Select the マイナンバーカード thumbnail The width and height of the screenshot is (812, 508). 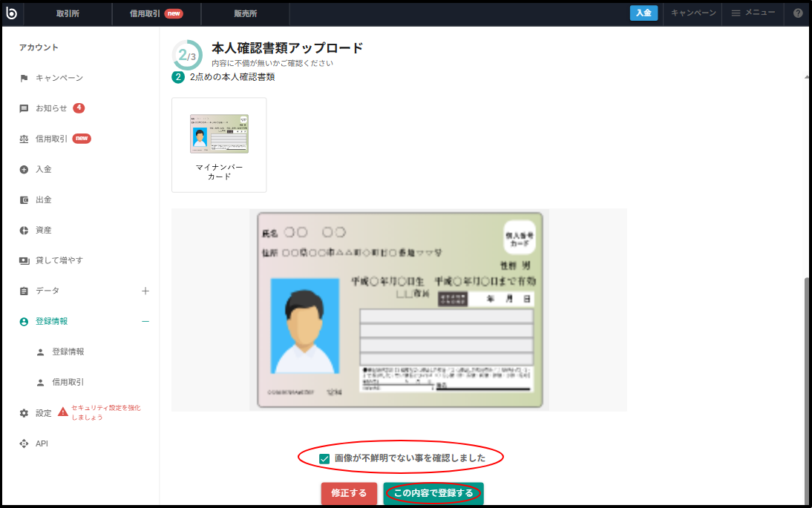point(219,145)
